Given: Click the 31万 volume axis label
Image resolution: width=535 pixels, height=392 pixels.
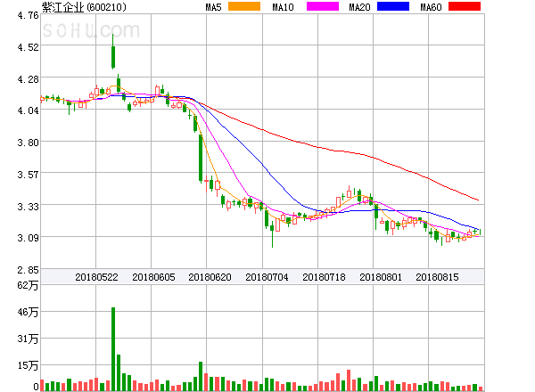Looking at the screenshot, I should click(28, 339).
